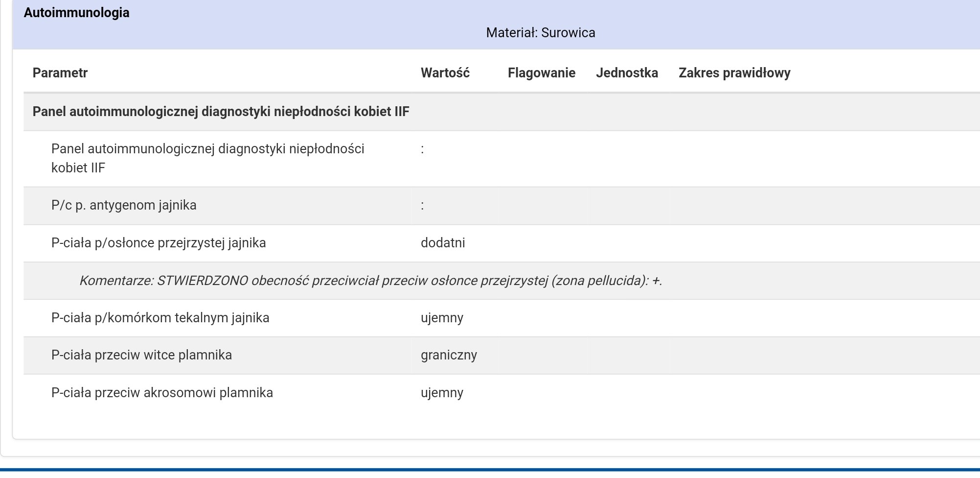
Task: Click the graniczny result value
Action: point(449,355)
